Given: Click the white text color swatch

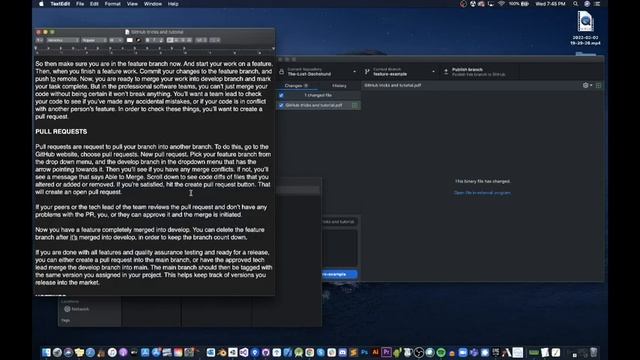Looking at the screenshot, I should pos(130,40).
